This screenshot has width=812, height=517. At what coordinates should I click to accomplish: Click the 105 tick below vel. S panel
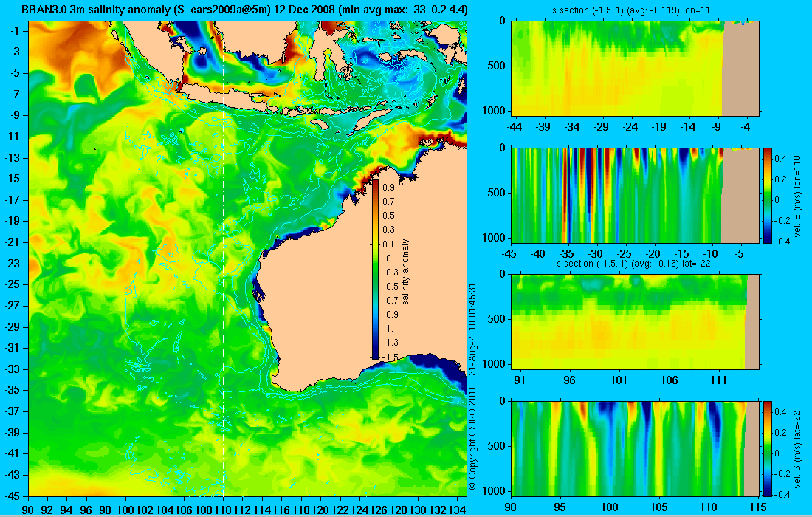coord(659,507)
